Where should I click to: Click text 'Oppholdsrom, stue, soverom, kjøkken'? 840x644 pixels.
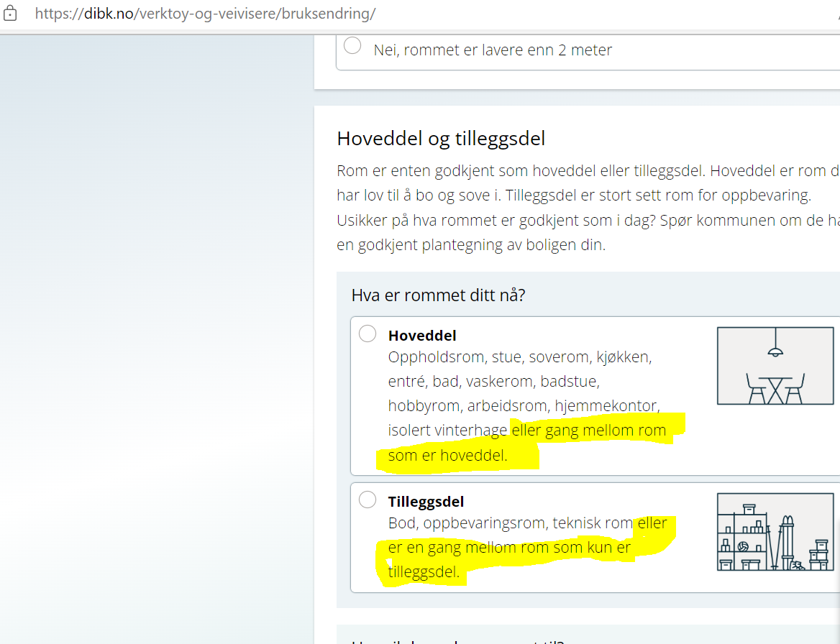click(x=519, y=357)
